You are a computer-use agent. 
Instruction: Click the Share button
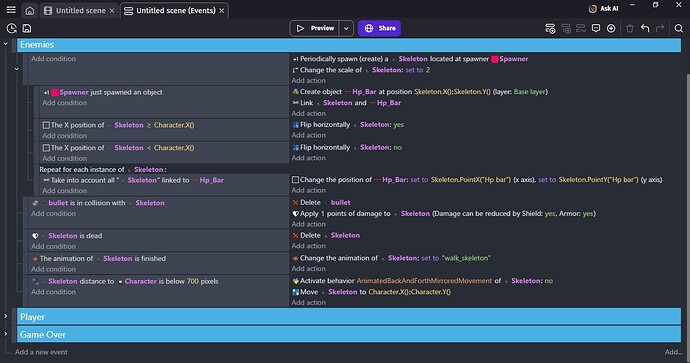pos(379,28)
